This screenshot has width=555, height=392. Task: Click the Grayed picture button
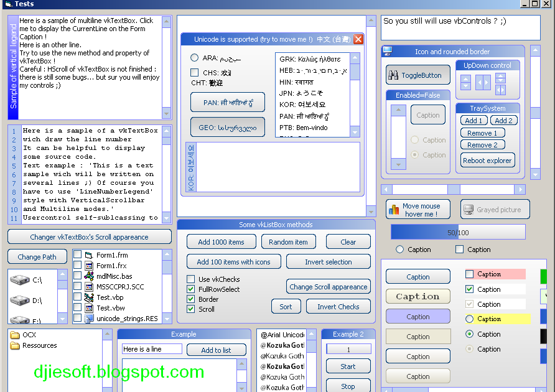tap(495, 209)
